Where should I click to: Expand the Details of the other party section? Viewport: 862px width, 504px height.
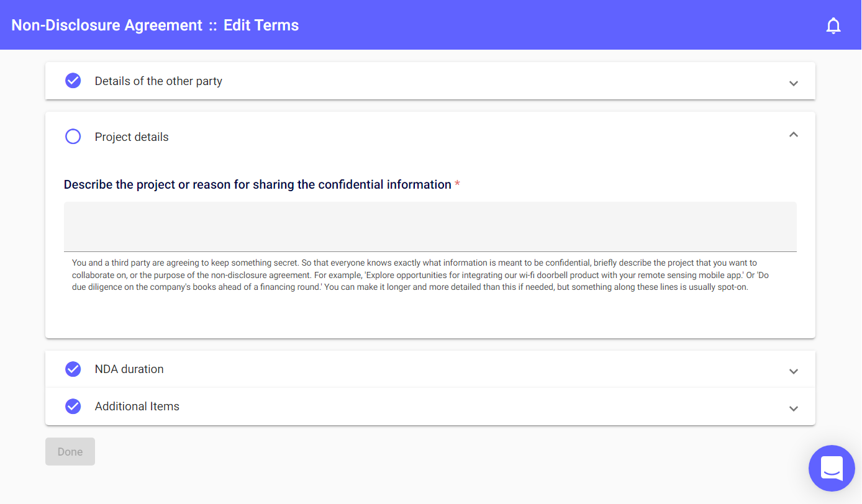pyautogui.click(x=793, y=83)
